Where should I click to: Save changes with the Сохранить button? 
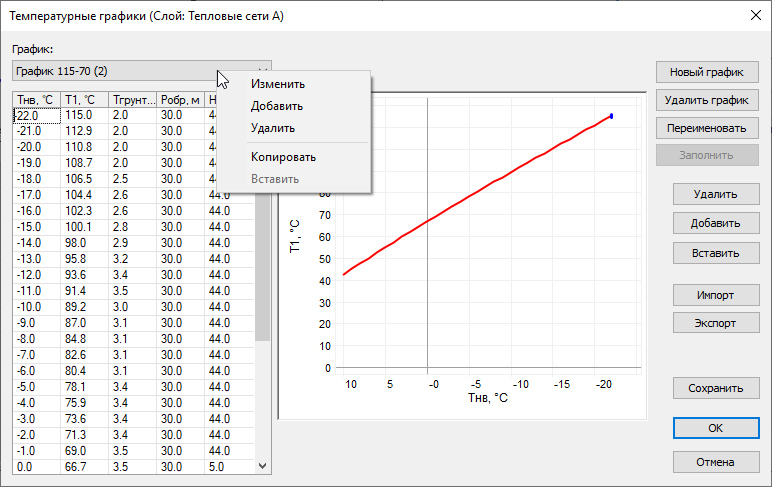(715, 388)
